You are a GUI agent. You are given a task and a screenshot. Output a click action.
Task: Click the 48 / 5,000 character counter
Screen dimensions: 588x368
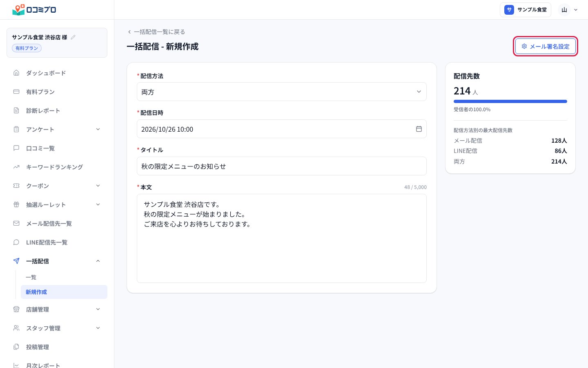[x=415, y=187]
